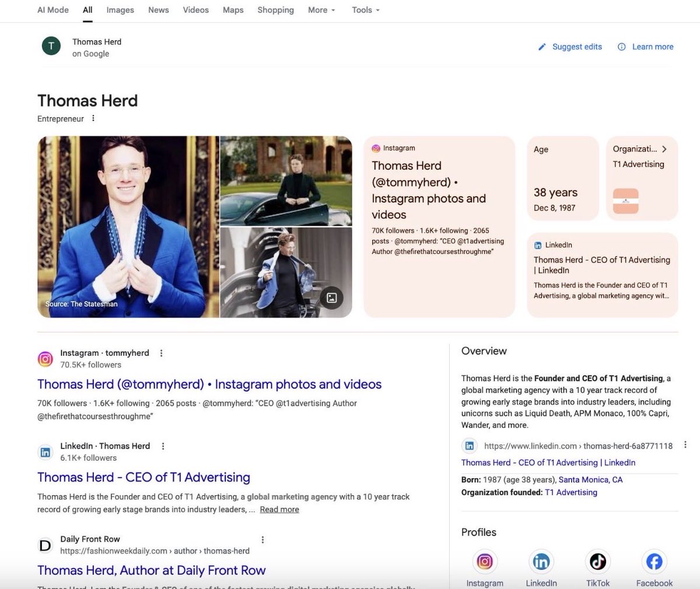Viewport: 700px width, 589px height.
Task: Open Thomas Herd (@tommyherd) Instagram result link
Action: pos(209,384)
